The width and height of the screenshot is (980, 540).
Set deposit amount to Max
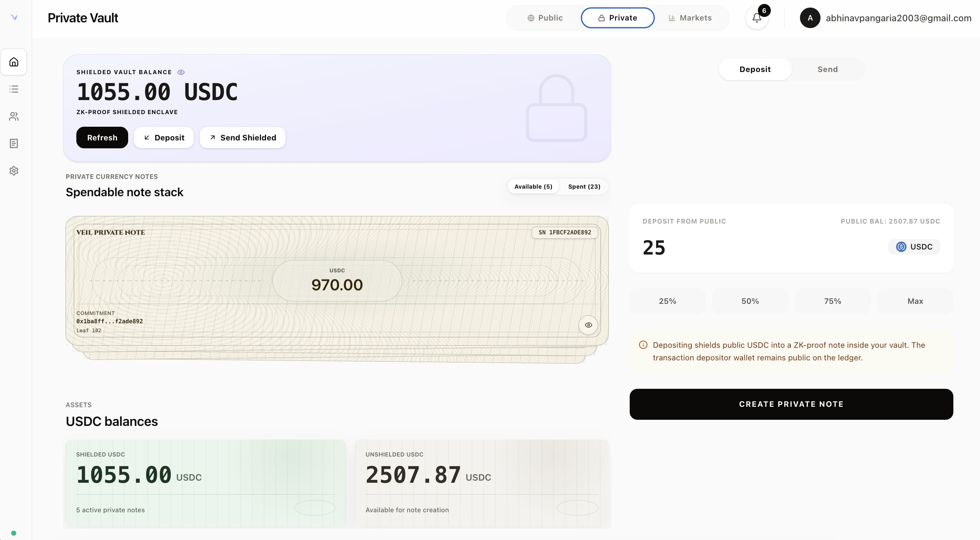click(x=915, y=301)
